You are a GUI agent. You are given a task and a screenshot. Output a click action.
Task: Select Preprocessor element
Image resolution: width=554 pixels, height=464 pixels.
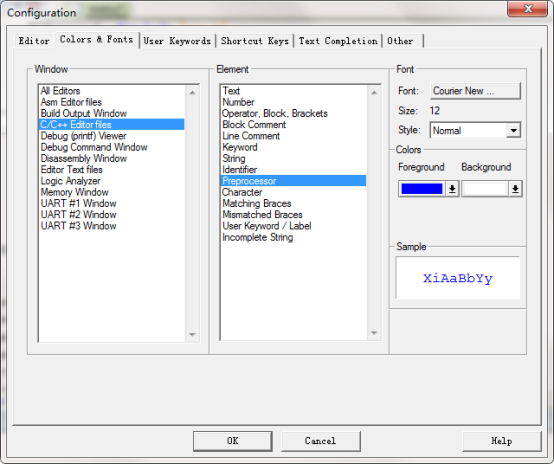click(293, 181)
